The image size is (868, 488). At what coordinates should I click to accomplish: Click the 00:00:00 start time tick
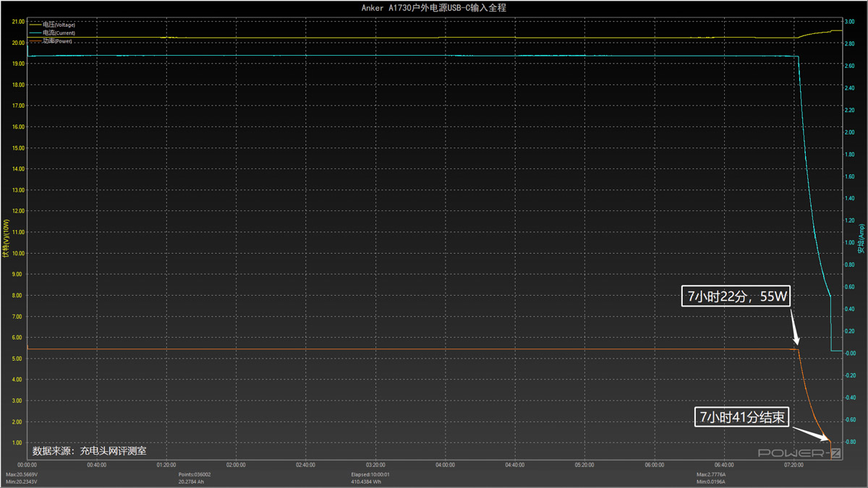point(27,465)
